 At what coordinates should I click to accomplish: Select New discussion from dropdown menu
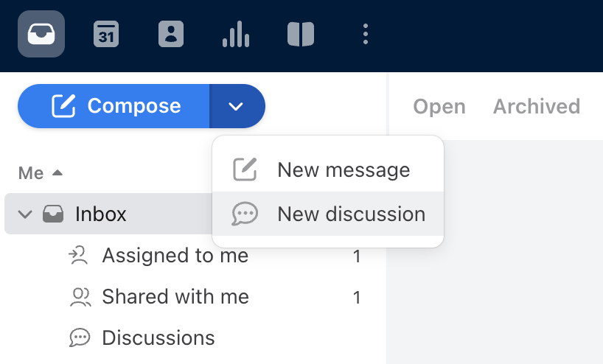pos(351,214)
